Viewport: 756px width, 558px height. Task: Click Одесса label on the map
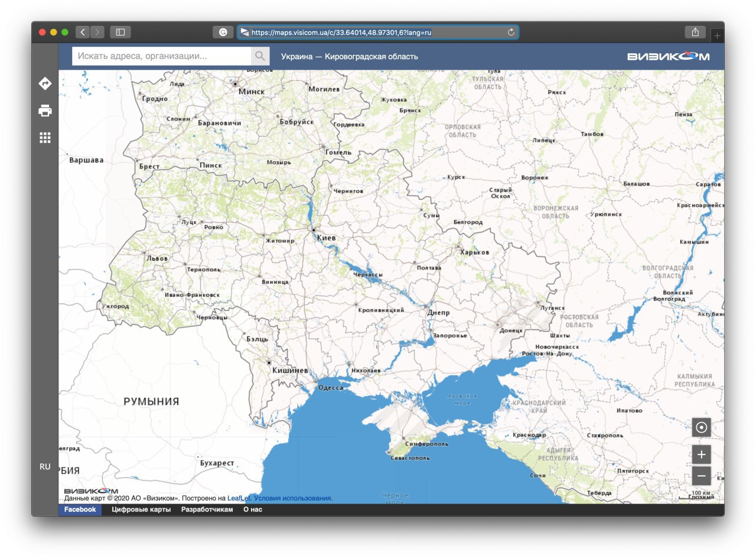[331, 388]
